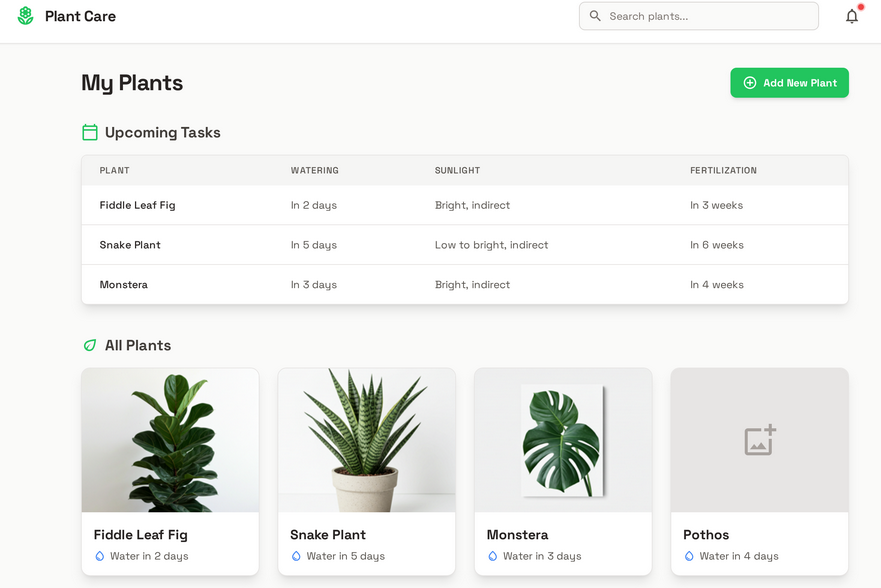
Task: Focus the Search plants field
Action: tap(698, 16)
